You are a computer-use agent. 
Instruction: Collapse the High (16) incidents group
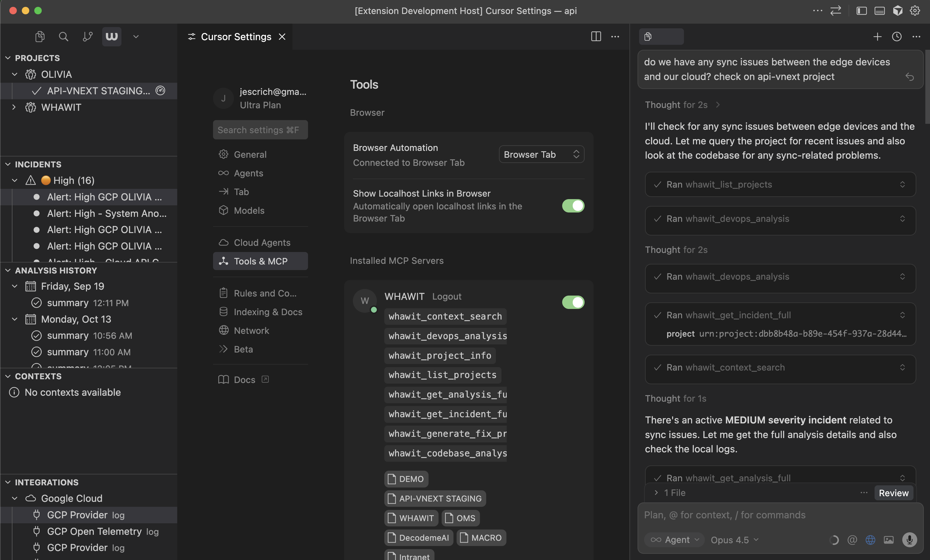tap(15, 180)
